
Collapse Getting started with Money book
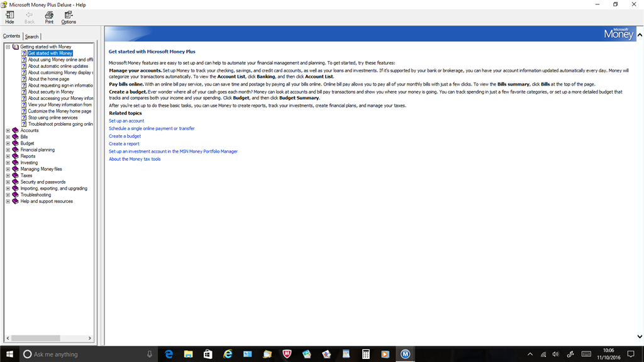click(8, 47)
